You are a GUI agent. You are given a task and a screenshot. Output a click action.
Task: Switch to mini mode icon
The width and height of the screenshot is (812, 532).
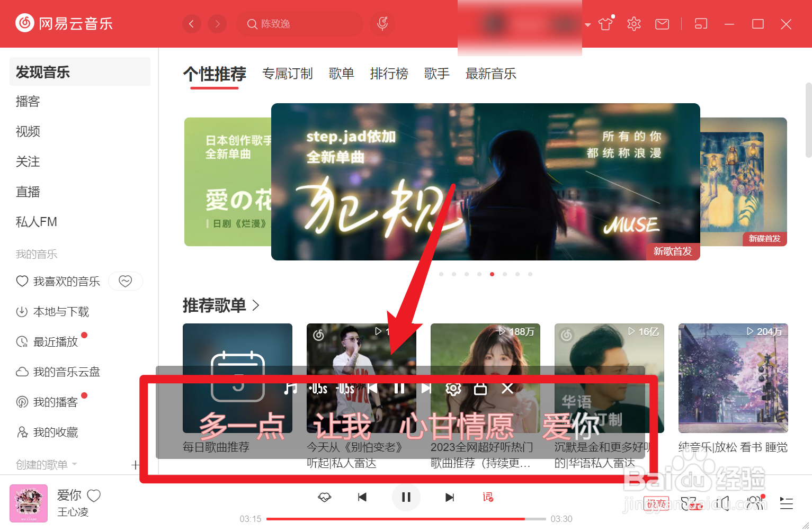[x=701, y=24]
